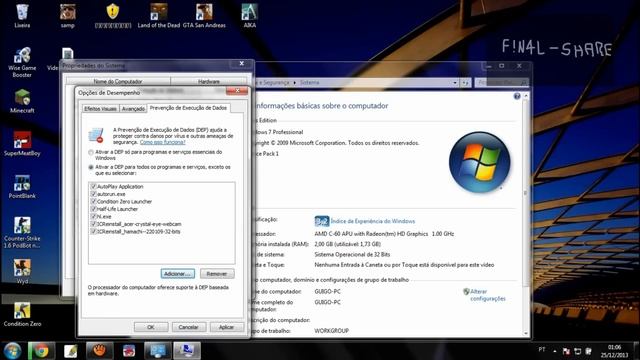Viewport: 640px width, 360px height.
Task: Toggle the Condition Zero Launcher checkbox
Action: tap(93, 202)
